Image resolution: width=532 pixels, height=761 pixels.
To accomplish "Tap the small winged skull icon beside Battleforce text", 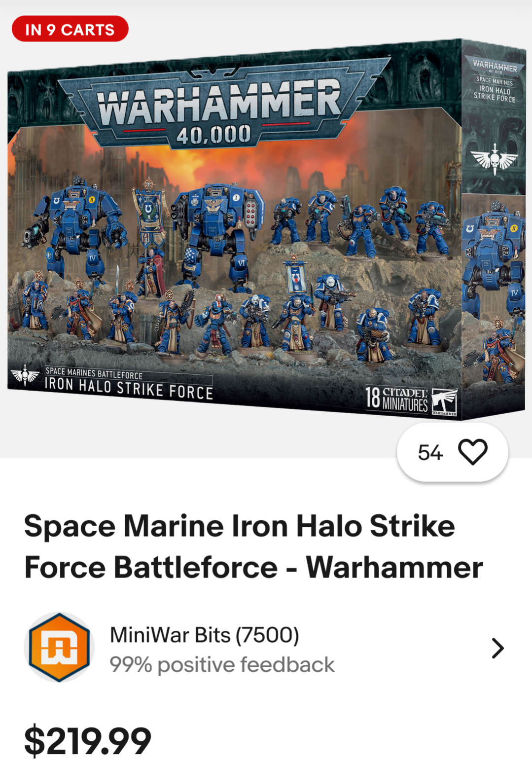I will click(25, 376).
